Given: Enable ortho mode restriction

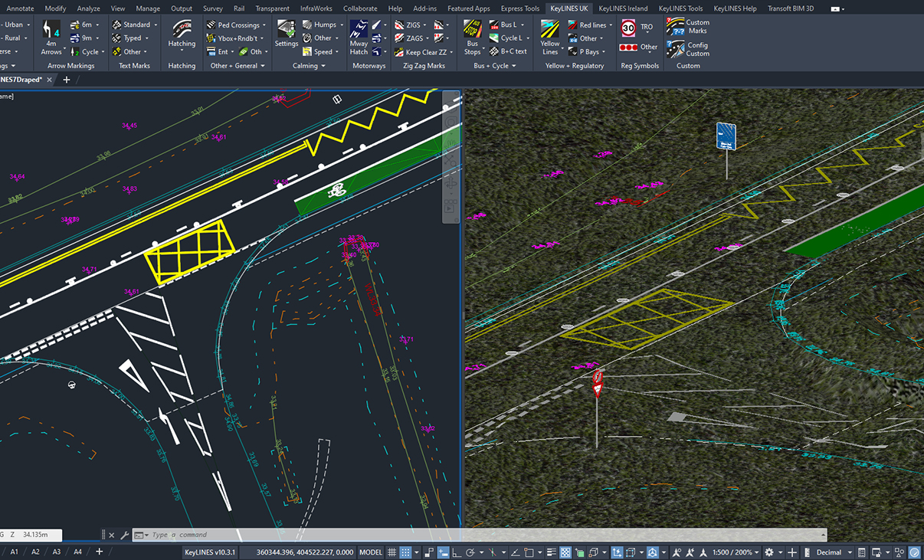Looking at the screenshot, I should (x=457, y=552).
